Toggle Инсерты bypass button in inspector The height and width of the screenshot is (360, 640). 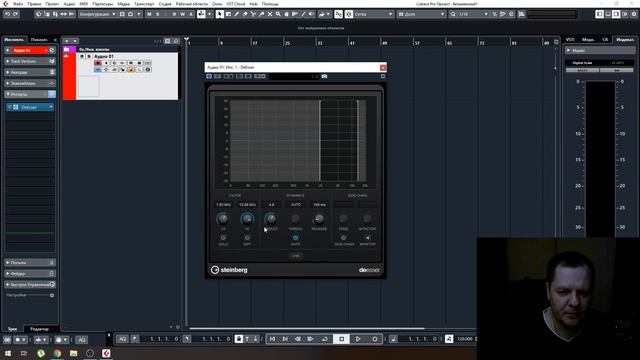pos(52,94)
